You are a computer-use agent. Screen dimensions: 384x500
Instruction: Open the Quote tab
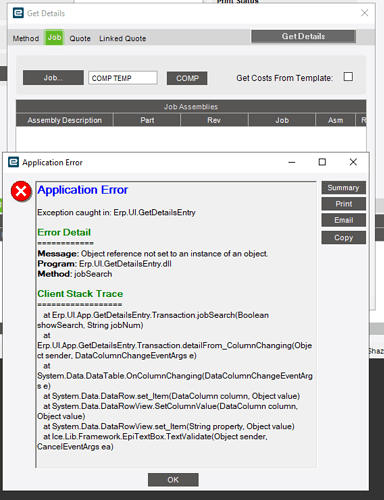pos(80,38)
